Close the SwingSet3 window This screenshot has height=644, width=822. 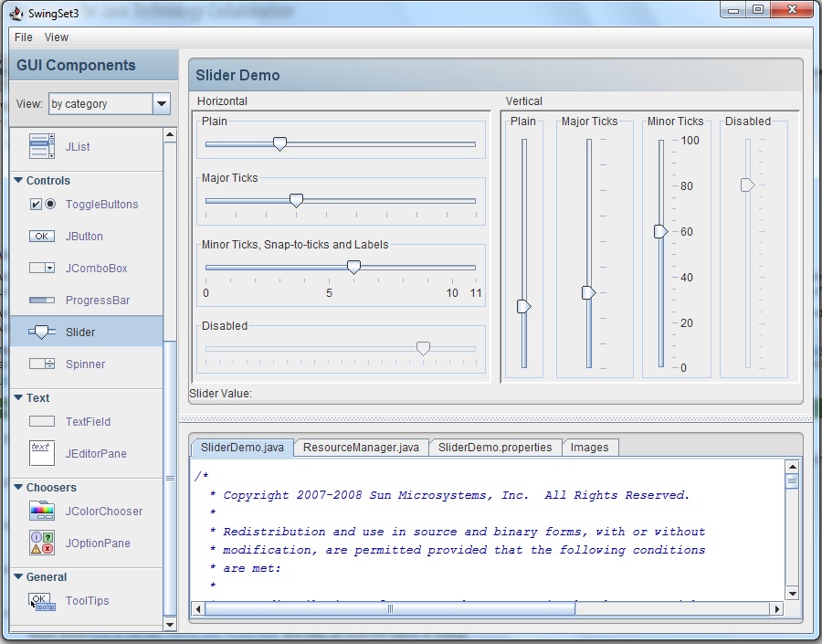click(x=793, y=9)
